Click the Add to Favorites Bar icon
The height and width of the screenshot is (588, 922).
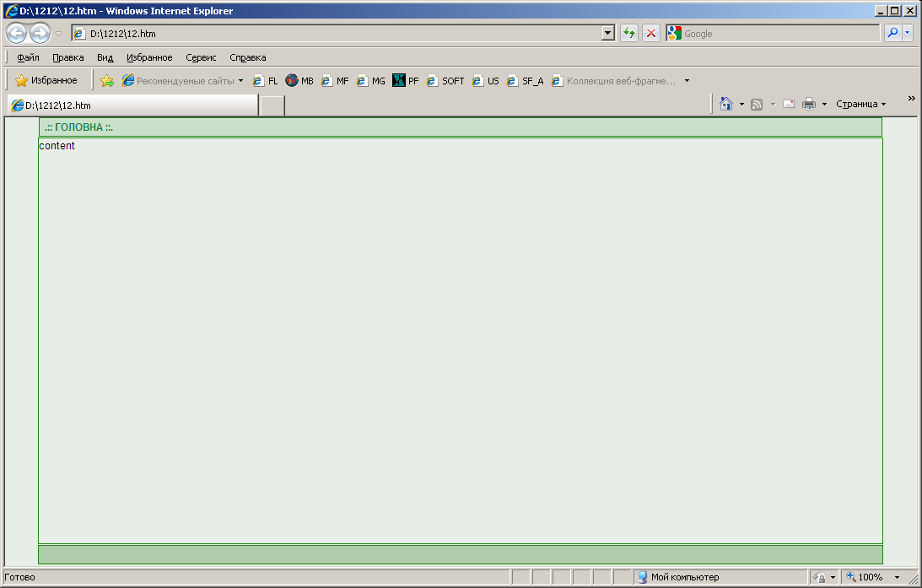(107, 81)
